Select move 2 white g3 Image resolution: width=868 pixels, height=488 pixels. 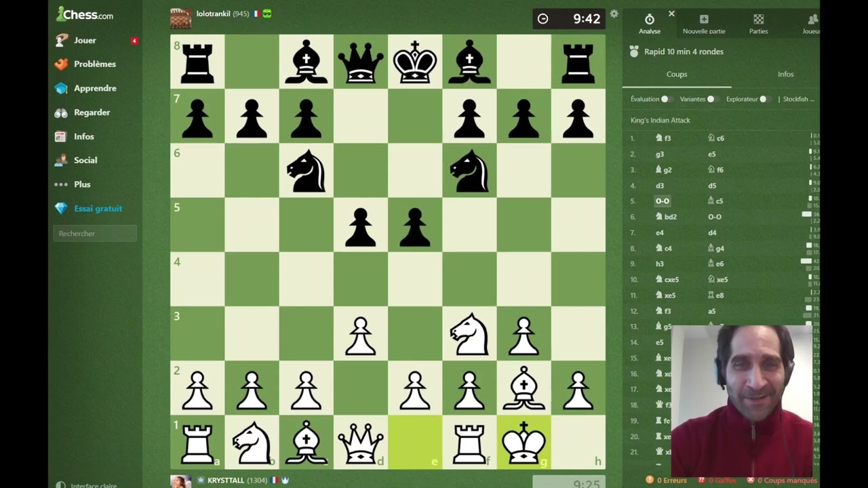point(660,154)
